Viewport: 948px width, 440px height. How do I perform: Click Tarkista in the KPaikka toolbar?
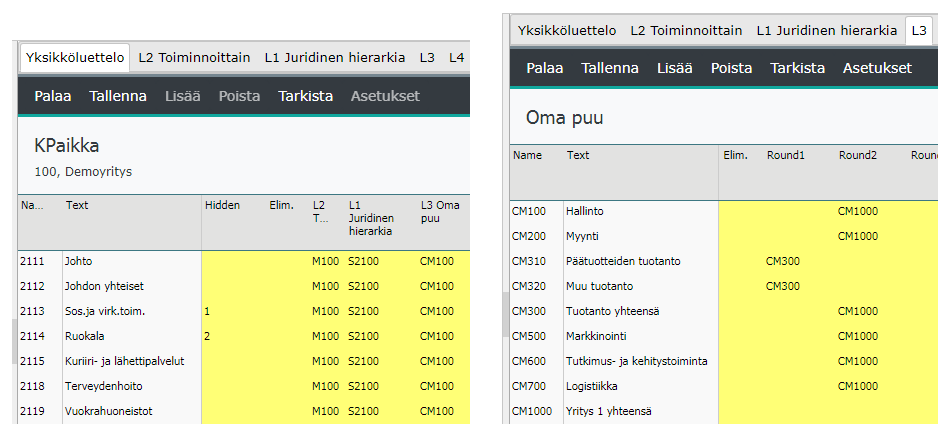[305, 97]
